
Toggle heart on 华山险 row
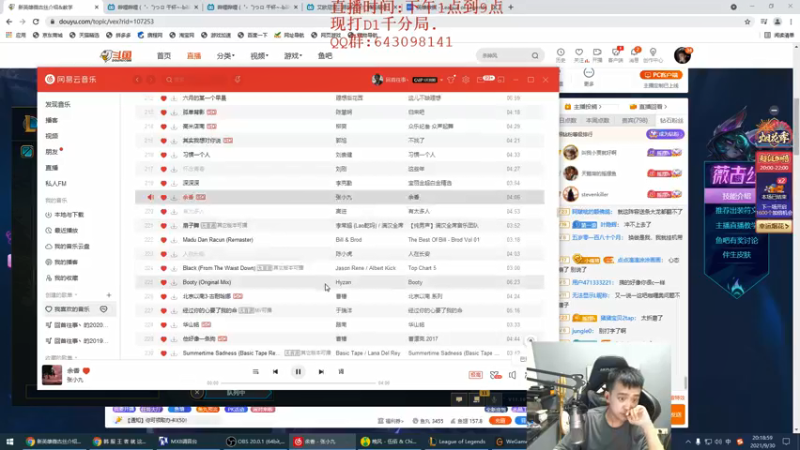tap(163, 324)
